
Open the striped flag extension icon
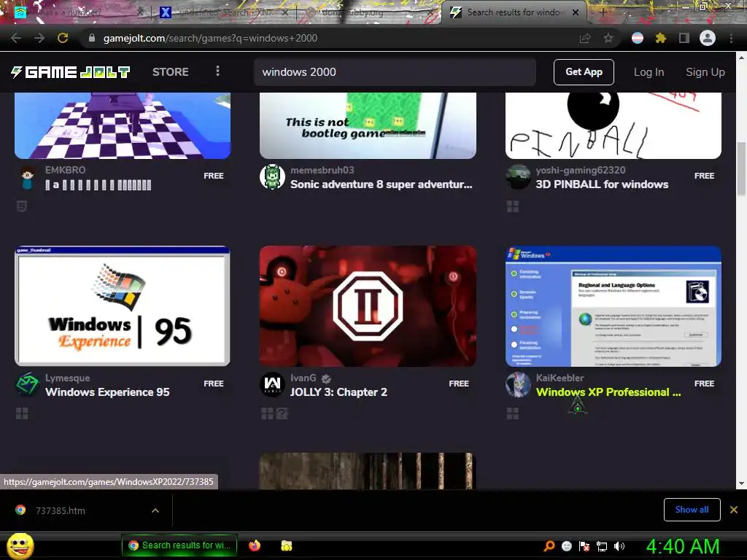click(x=638, y=38)
